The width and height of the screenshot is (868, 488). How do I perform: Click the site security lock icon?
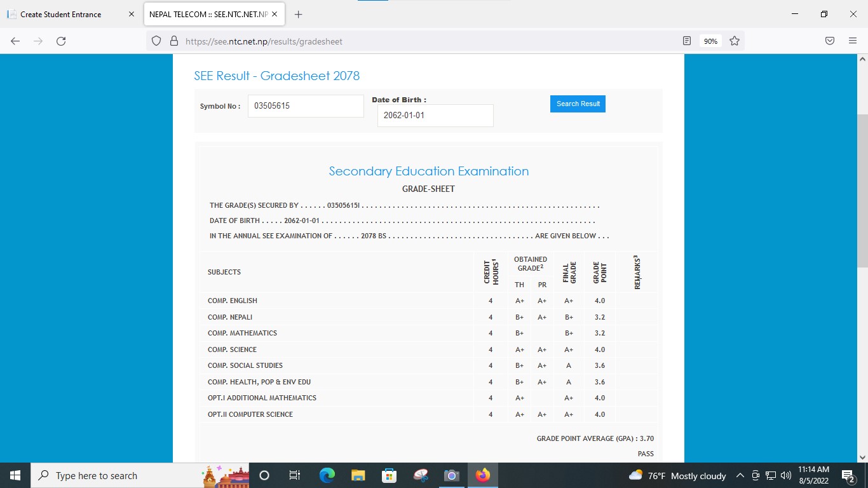[x=173, y=41]
